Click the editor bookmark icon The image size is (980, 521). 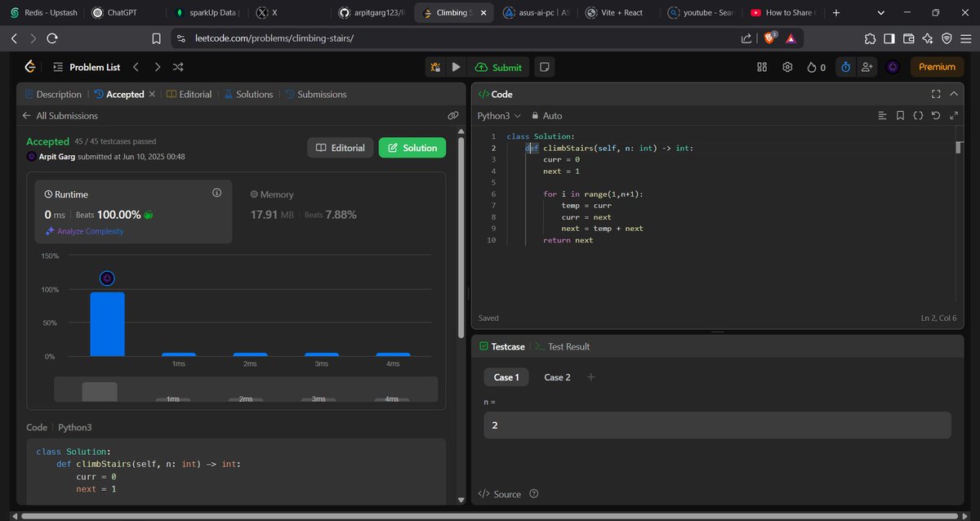coord(900,116)
